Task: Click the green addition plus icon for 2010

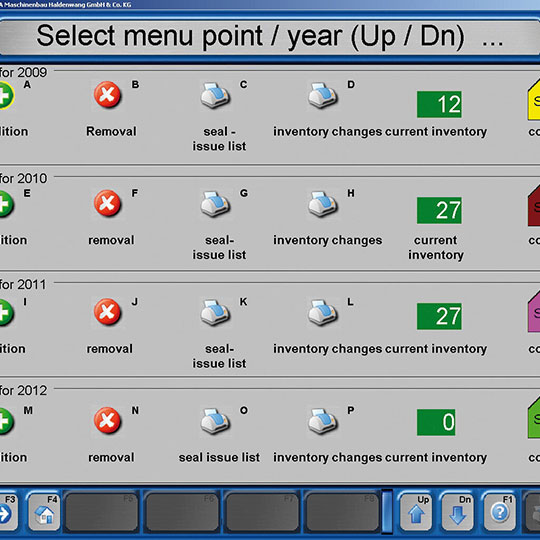Action: [x=6, y=204]
